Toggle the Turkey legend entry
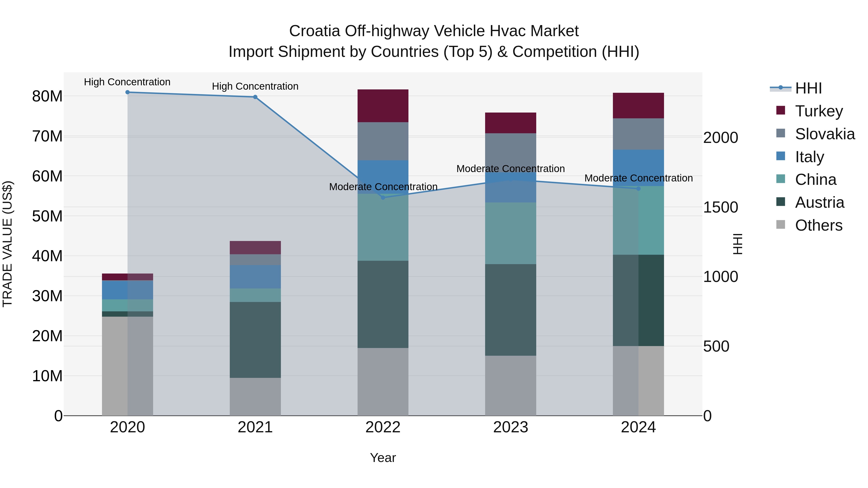 [x=809, y=111]
